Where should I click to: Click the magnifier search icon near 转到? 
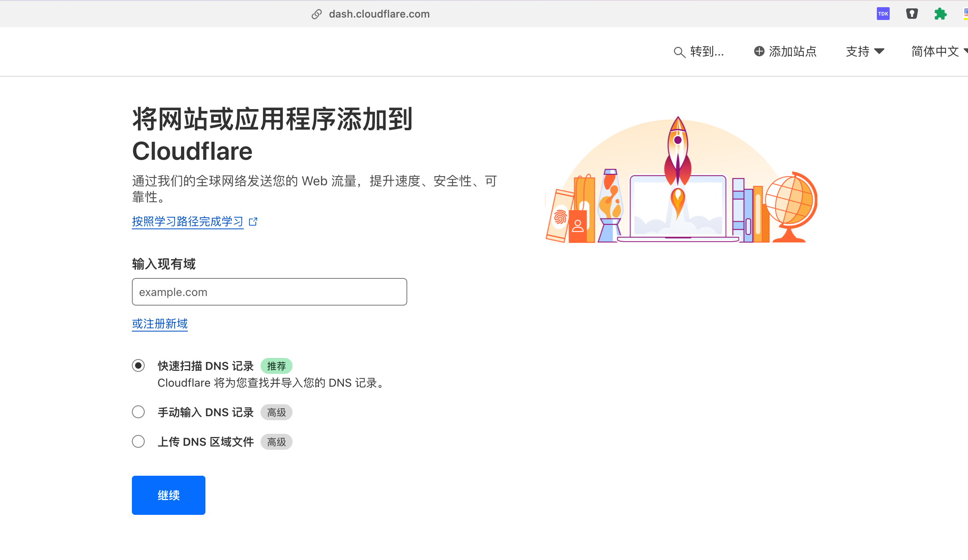click(679, 52)
